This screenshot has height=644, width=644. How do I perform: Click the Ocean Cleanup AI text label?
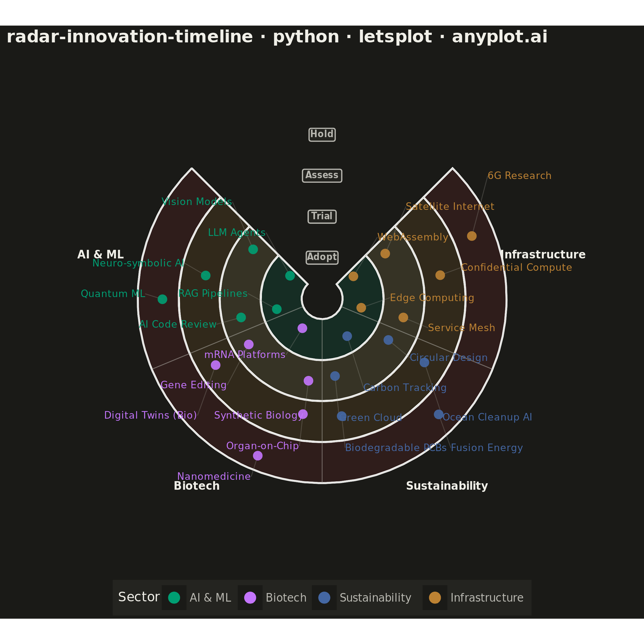point(487,417)
